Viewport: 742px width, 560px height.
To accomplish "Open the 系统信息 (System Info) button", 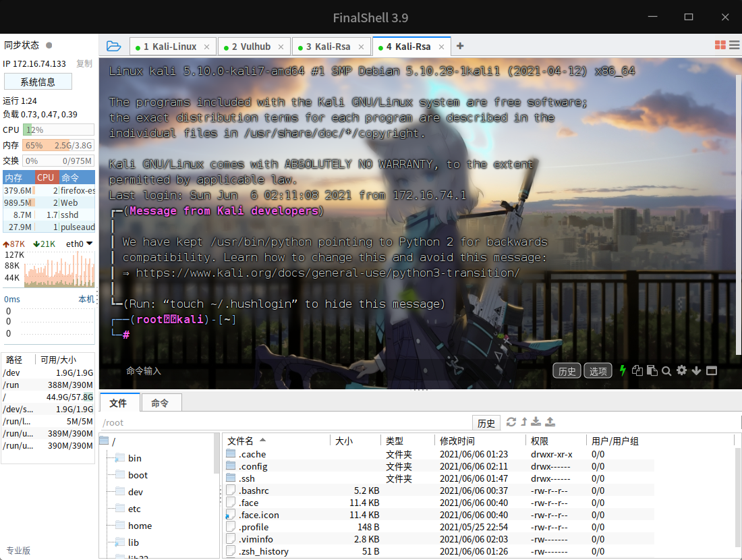I will tap(38, 82).
